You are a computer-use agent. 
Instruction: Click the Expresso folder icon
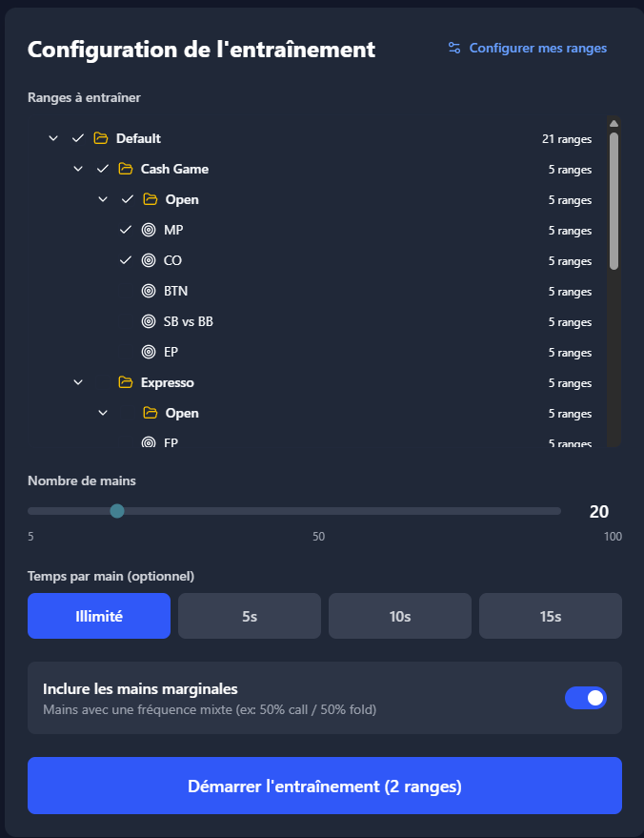126,383
